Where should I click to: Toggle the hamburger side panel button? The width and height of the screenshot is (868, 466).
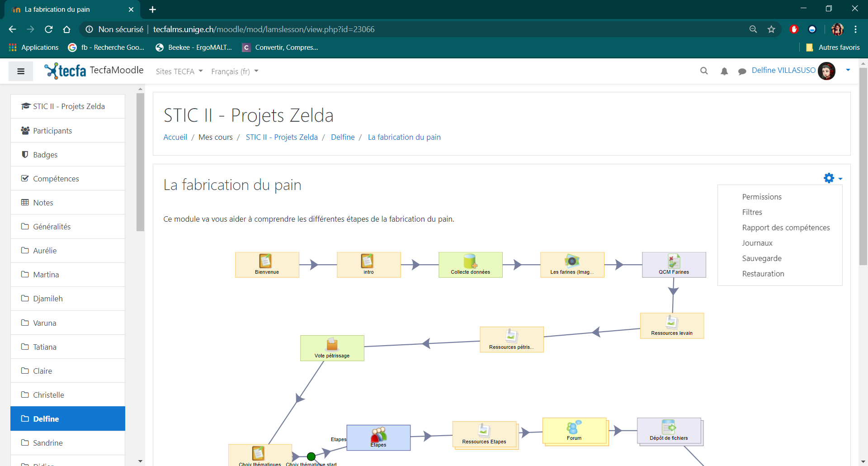(21, 71)
